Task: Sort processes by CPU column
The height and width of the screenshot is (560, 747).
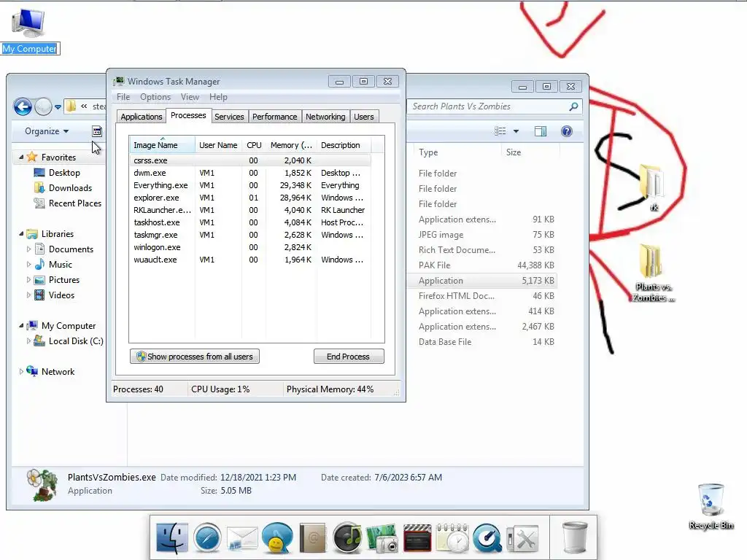Action: [254, 145]
